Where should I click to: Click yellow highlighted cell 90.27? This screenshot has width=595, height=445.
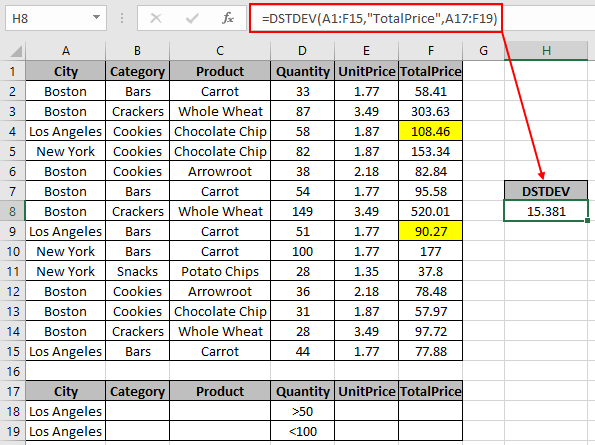(x=430, y=231)
